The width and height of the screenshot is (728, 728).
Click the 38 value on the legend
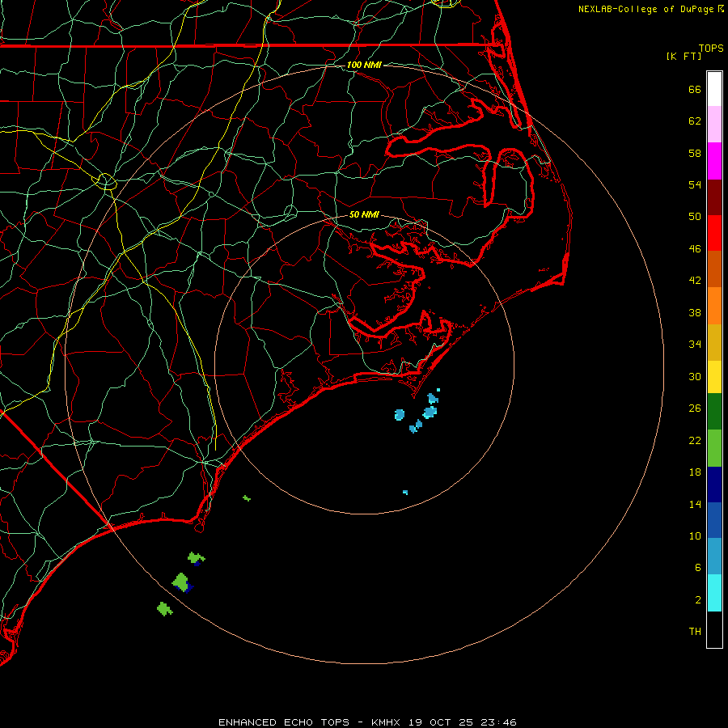(695, 313)
